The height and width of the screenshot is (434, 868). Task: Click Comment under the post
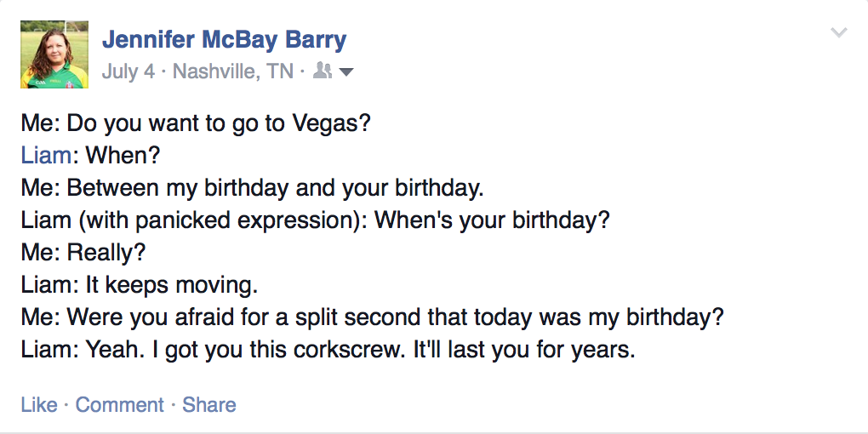point(119,404)
